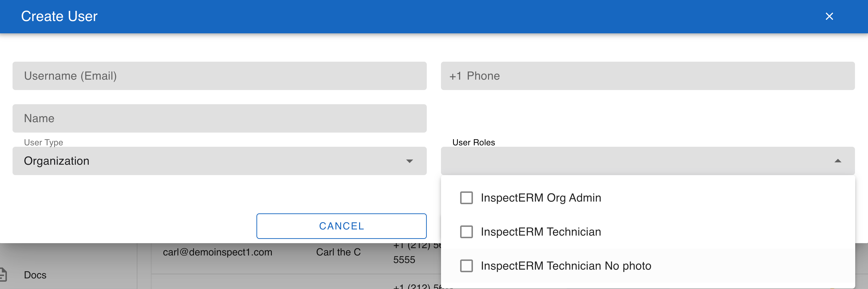Screen dimensions: 868x289
Task: Check the InspectERM Org Admin checkbox
Action: pos(466,198)
